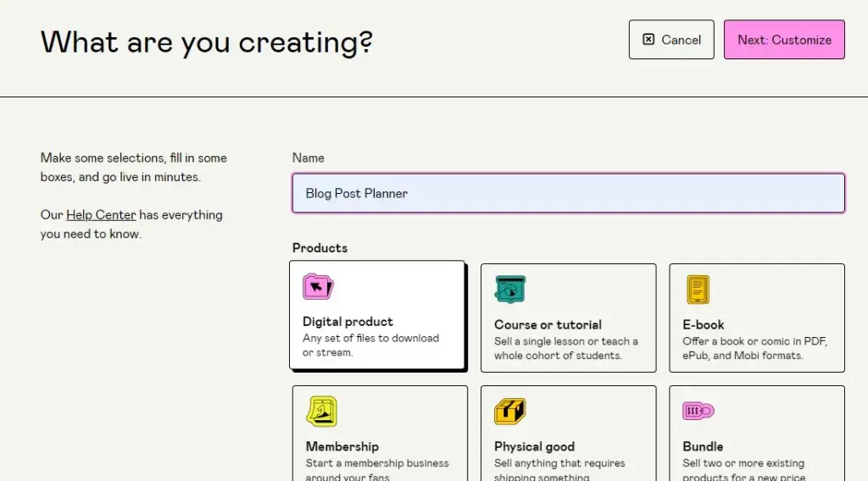The image size is (868, 481).
Task: Pick the E-book product type title
Action: click(x=704, y=325)
